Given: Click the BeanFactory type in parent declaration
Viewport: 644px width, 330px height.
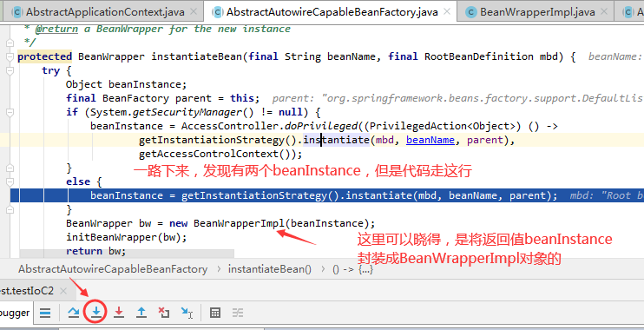Looking at the screenshot, I should tap(135, 98).
